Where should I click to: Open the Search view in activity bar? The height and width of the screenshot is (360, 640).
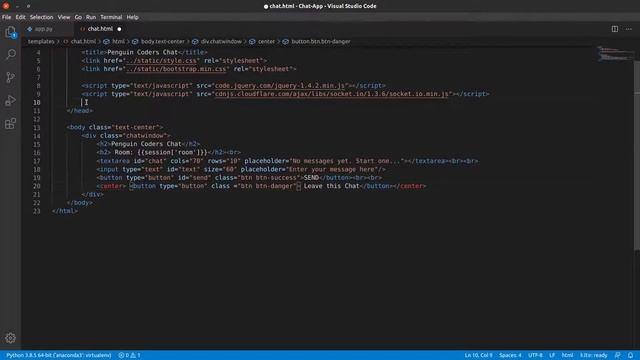pos(11,54)
